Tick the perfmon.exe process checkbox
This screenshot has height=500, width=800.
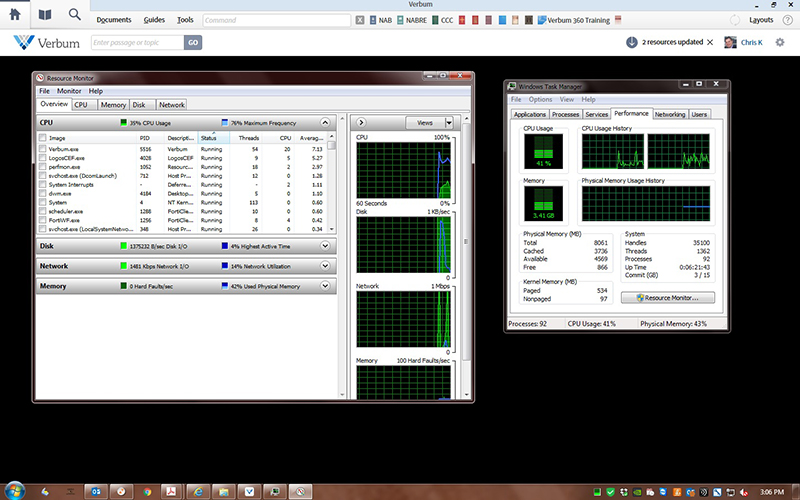point(42,166)
